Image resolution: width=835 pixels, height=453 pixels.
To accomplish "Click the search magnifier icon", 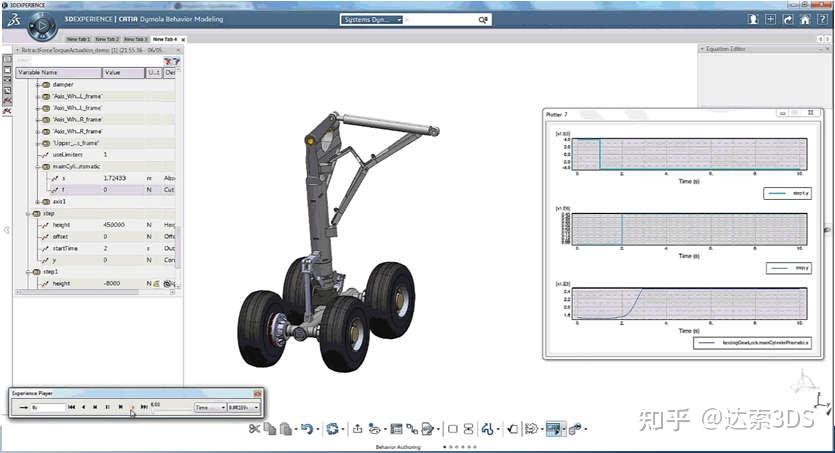I will (483, 19).
